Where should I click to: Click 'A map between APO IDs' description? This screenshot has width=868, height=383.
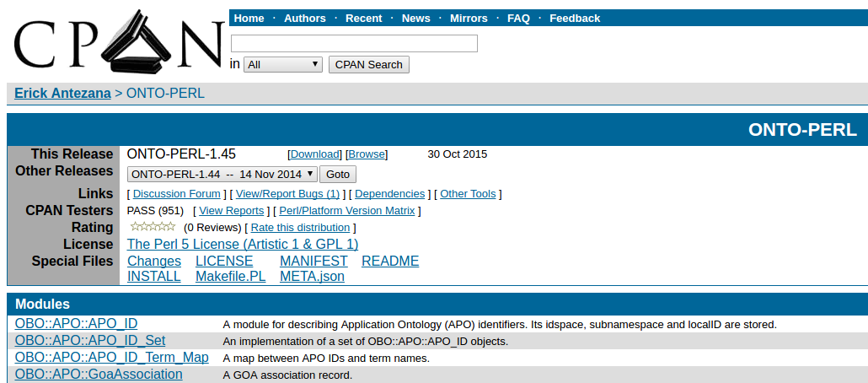326,358
